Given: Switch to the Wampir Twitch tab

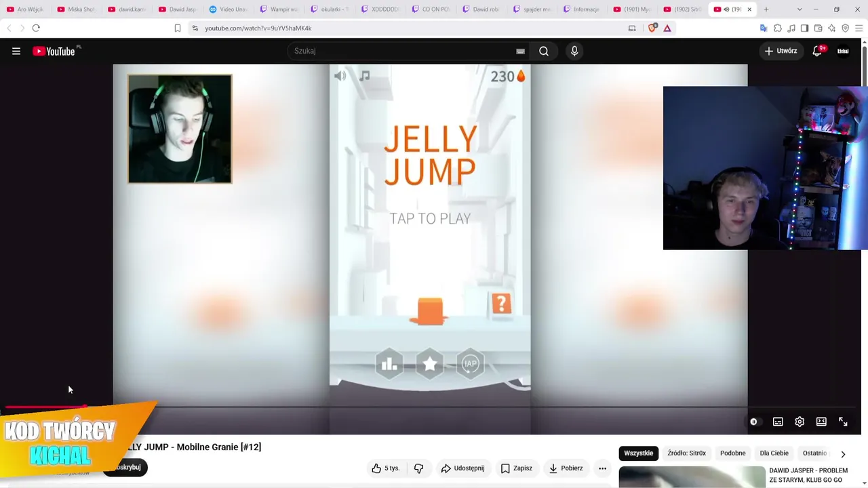Looking at the screenshot, I should pyautogui.click(x=279, y=9).
